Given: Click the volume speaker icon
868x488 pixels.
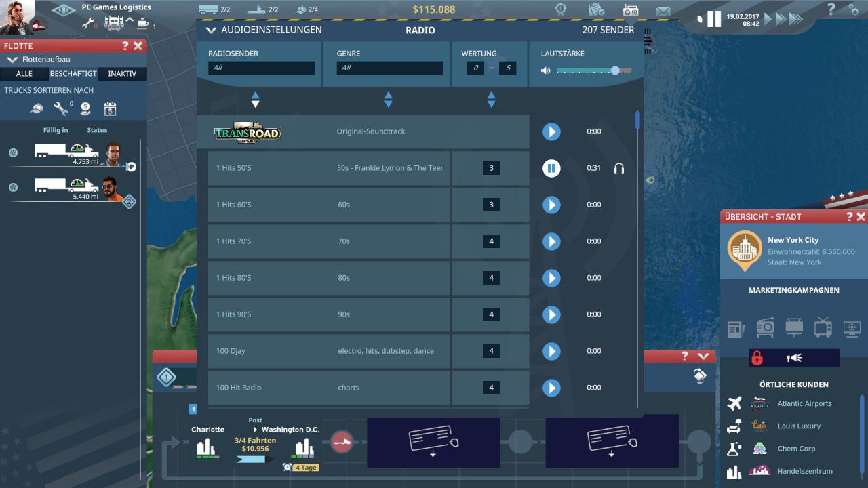Looking at the screenshot, I should 546,70.
